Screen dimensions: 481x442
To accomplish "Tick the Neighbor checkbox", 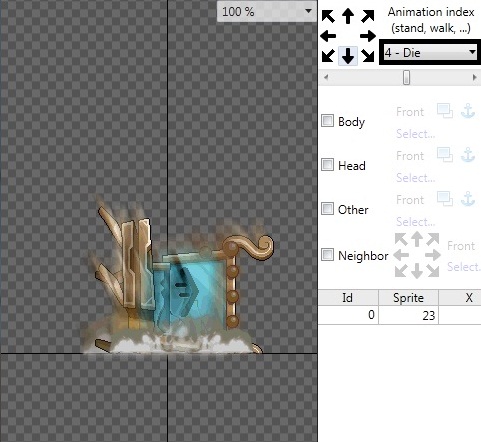I will [327, 255].
